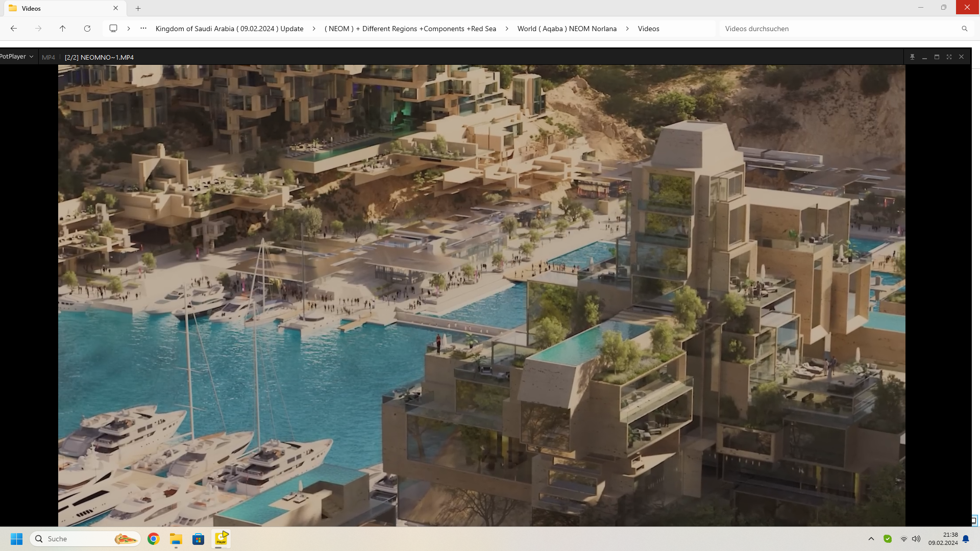Open the volume control in tray
The image size is (980, 551).
click(916, 539)
